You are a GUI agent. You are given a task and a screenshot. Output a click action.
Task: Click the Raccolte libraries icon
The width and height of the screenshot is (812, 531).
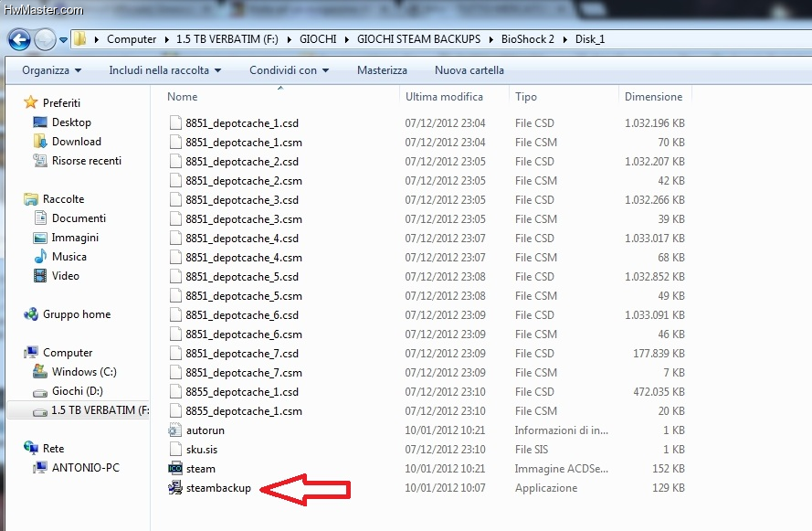coord(31,199)
